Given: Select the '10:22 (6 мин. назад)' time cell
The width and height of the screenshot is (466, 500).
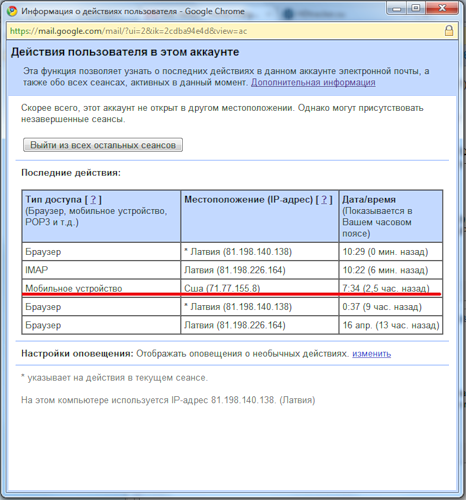Looking at the screenshot, I should (391, 270).
